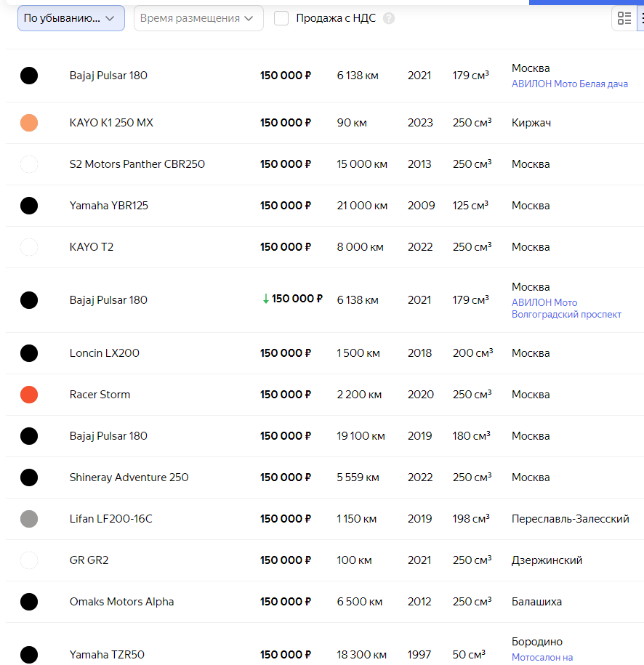644x665 pixels.
Task: Click the white color dot for KAYO T2
Action: pos(29,247)
